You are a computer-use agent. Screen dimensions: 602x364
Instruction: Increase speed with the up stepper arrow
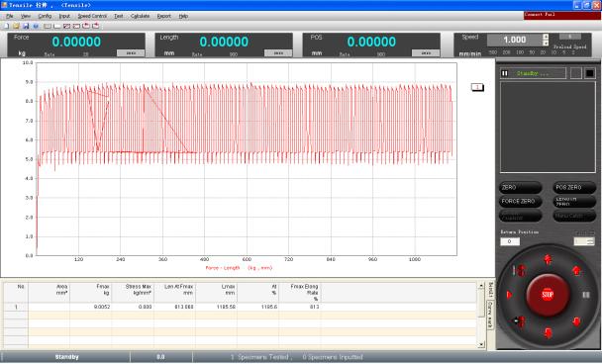546,37
